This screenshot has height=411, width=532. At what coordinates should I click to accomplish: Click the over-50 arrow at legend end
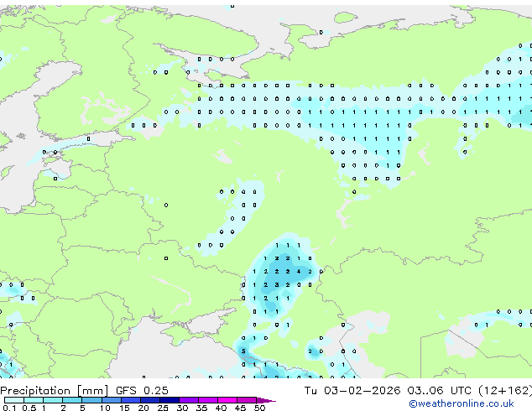click(x=266, y=400)
